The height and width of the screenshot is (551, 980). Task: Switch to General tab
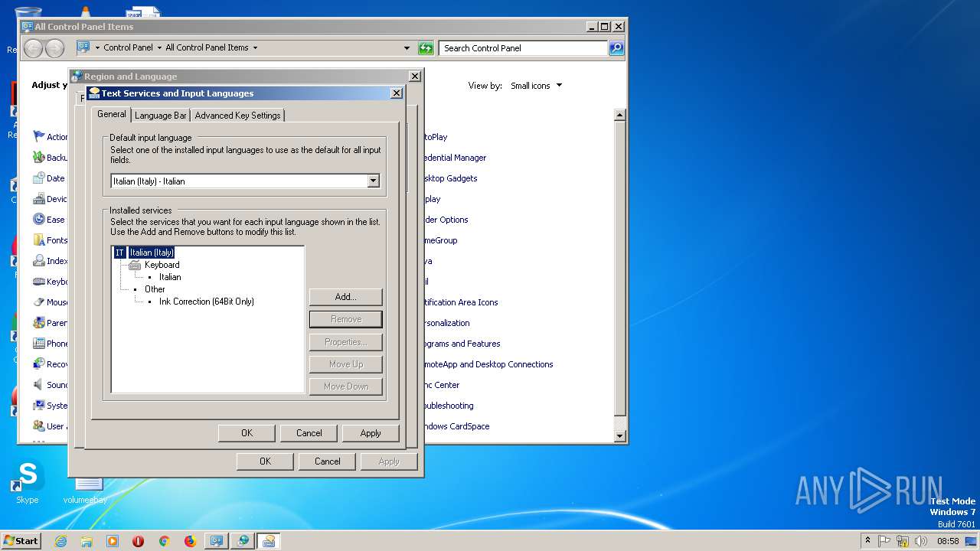click(x=112, y=114)
